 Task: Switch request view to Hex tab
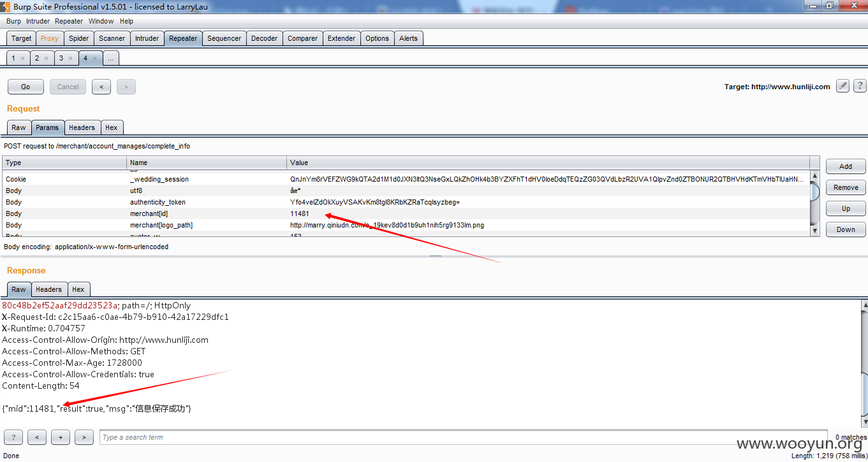[112, 127]
